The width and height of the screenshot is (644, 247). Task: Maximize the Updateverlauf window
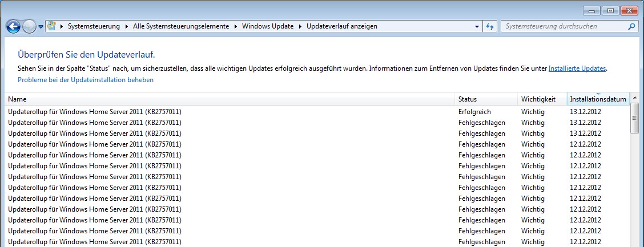tap(611, 11)
